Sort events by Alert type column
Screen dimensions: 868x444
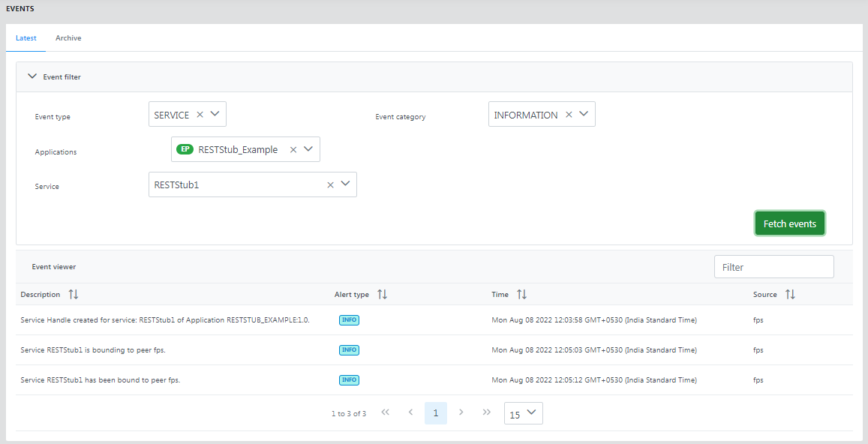click(382, 295)
